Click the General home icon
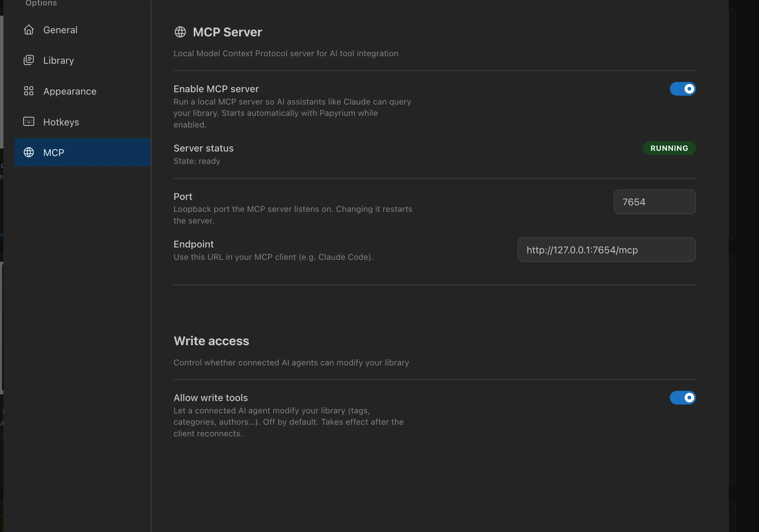The width and height of the screenshot is (759, 532). pos(29,30)
